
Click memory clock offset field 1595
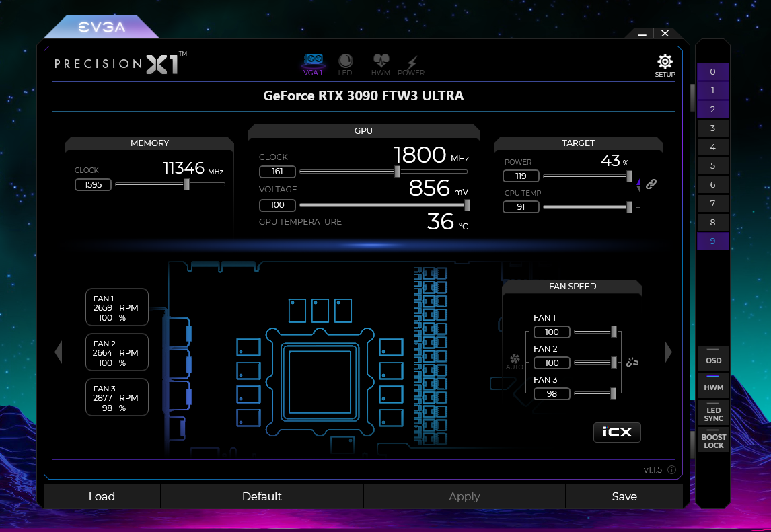coord(93,185)
